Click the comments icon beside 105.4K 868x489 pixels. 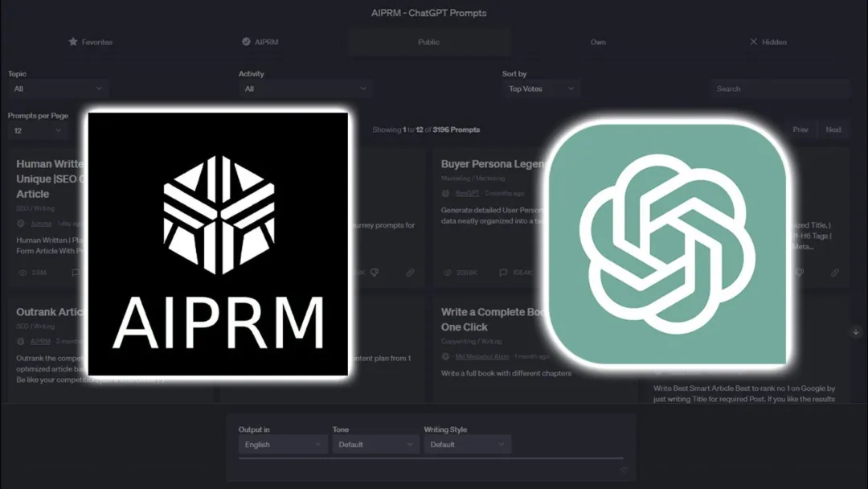point(503,273)
